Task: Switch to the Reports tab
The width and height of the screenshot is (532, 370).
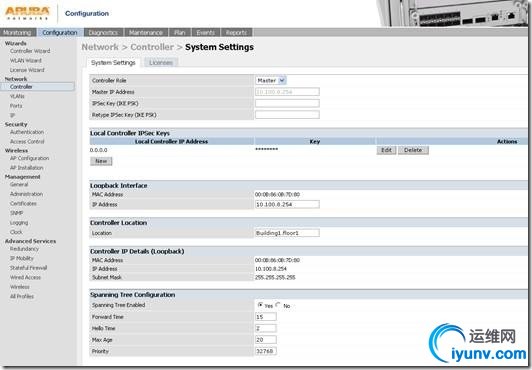Action: [x=236, y=33]
